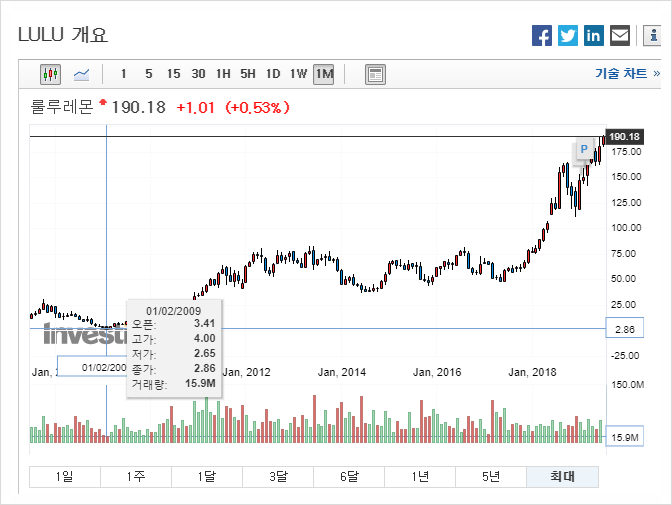
Task: Click the 175.00 price axis label
Action: click(x=626, y=152)
